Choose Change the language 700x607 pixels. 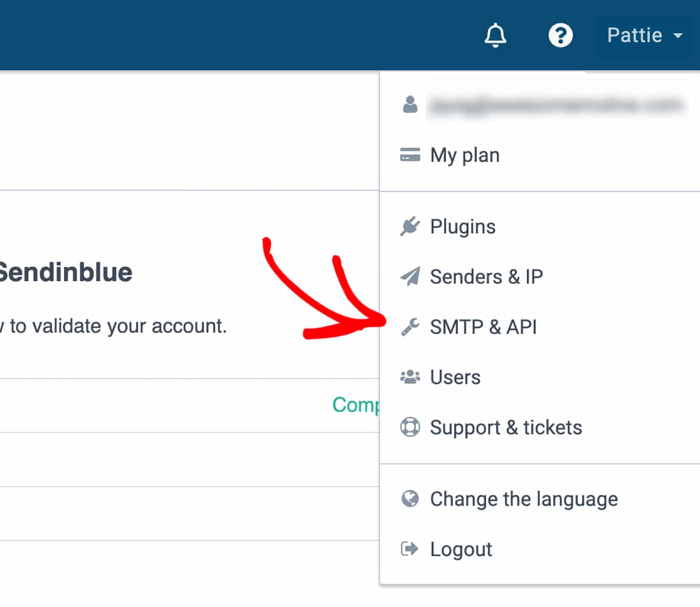click(x=523, y=498)
